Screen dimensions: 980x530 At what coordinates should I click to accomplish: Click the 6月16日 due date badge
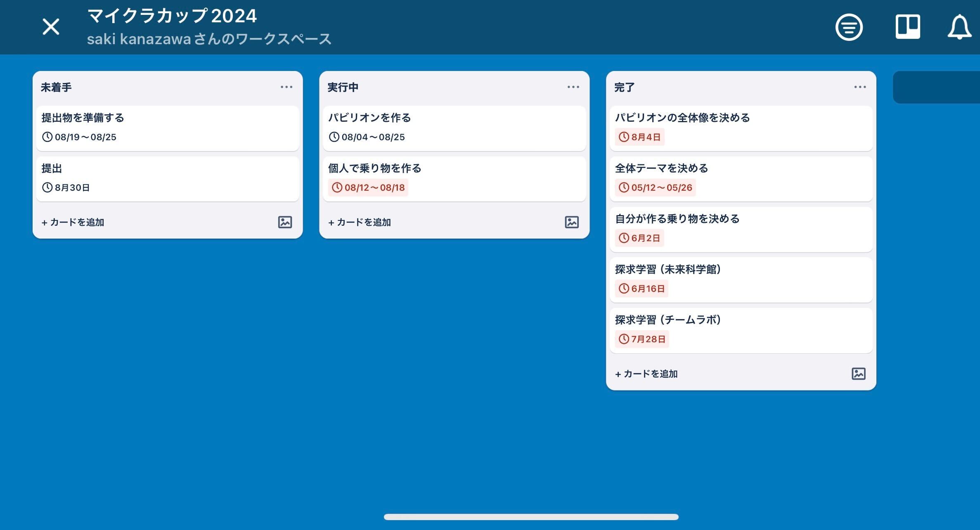pyautogui.click(x=641, y=289)
